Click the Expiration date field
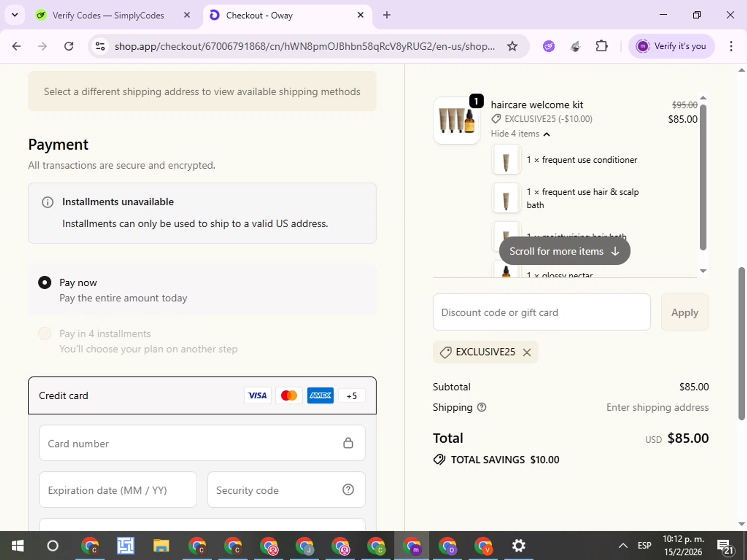Viewport: 747px width, 560px height. click(x=118, y=490)
